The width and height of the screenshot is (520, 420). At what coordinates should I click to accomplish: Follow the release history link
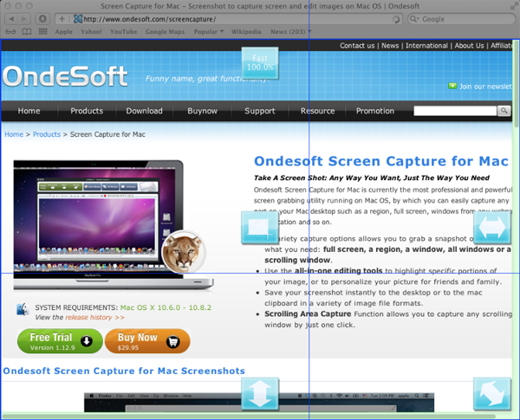[x=94, y=317]
